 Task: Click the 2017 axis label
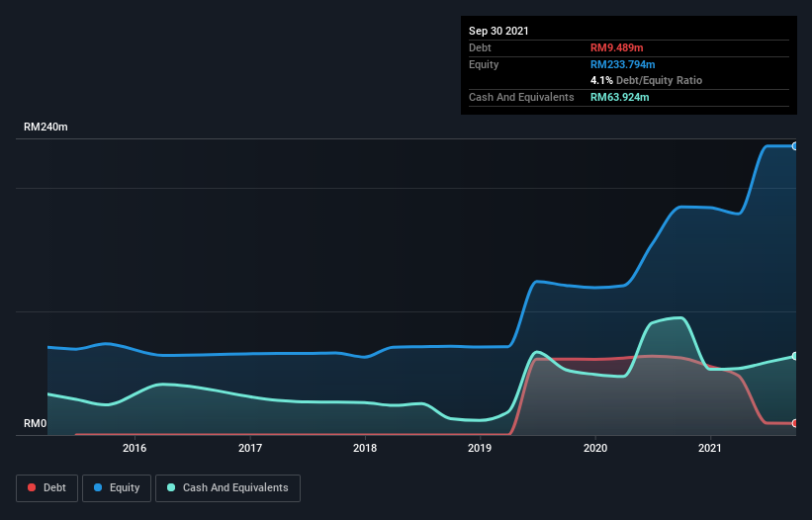coord(250,448)
